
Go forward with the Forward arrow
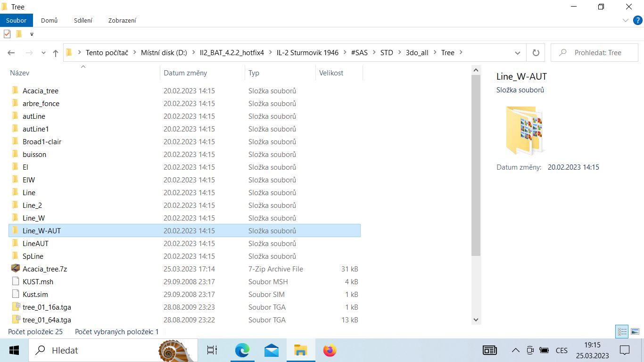click(x=29, y=53)
